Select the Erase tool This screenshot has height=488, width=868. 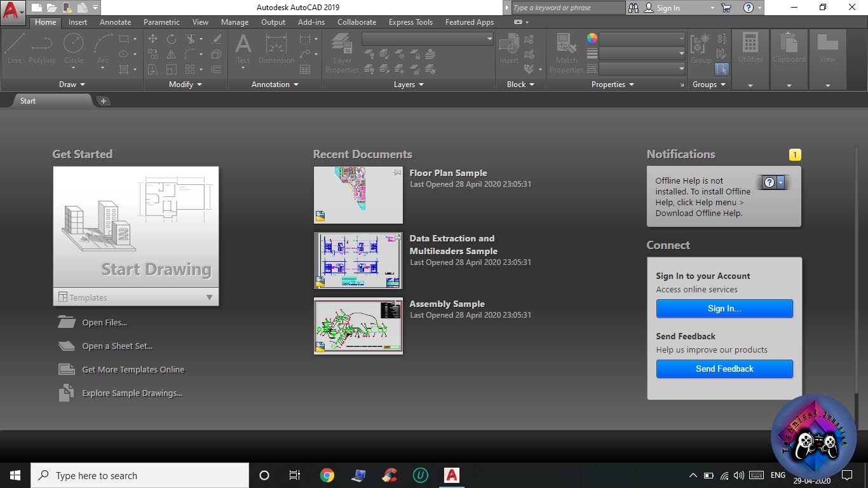[x=216, y=39]
